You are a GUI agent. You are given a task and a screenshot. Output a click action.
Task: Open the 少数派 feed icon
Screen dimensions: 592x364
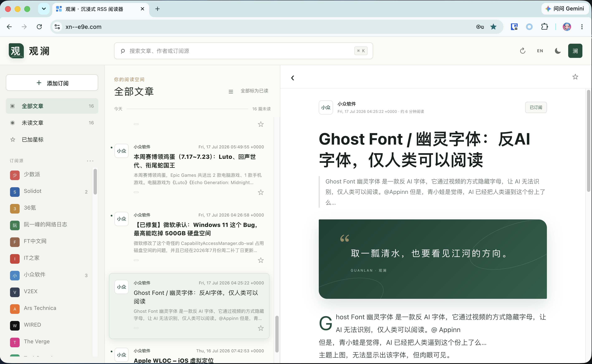point(15,175)
